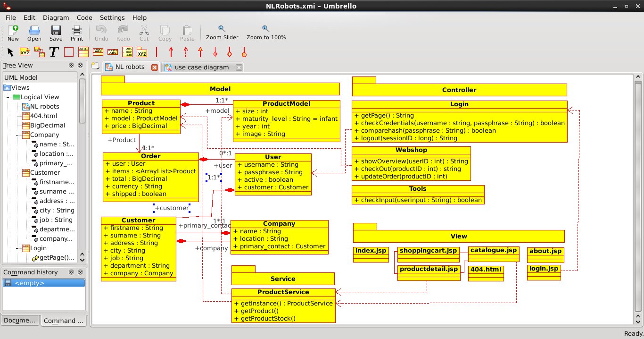Pick the Package tool in toolbar
The image size is (644, 339).
(x=142, y=52)
